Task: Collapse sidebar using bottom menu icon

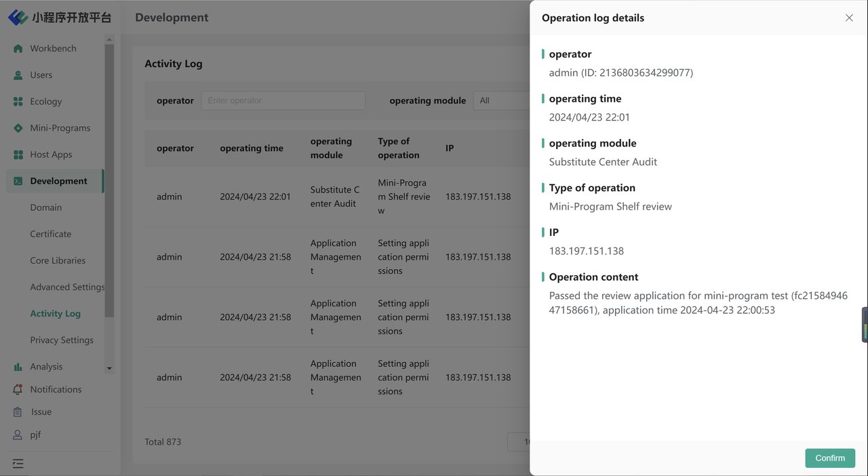Action: click(x=18, y=464)
